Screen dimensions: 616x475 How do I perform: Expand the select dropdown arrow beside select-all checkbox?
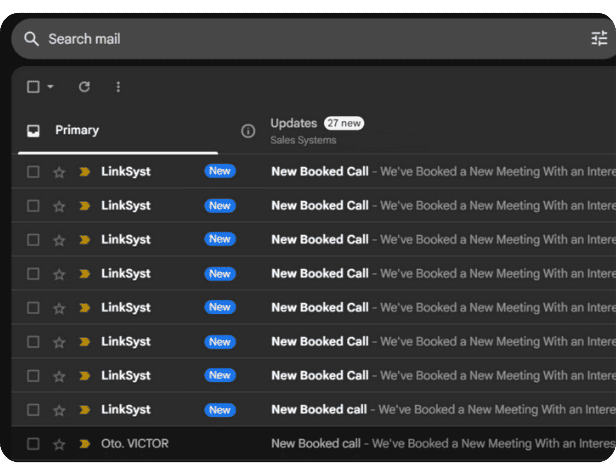(50, 86)
